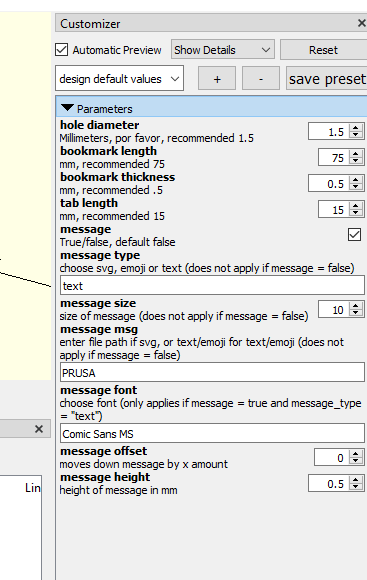Click the message offset label
The image size is (367, 580).
click(104, 451)
